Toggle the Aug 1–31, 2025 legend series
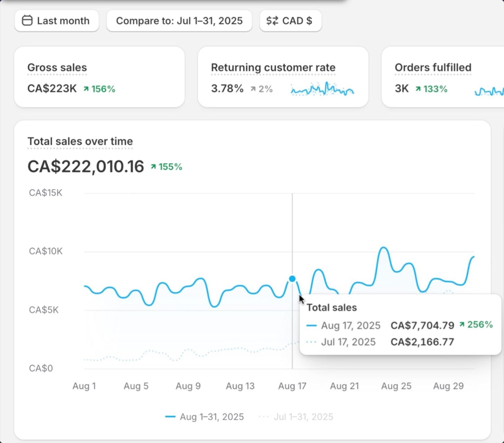This screenshot has height=443, width=504. [x=204, y=417]
